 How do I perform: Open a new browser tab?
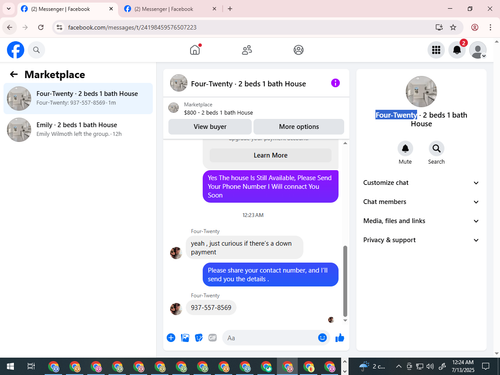[230, 9]
